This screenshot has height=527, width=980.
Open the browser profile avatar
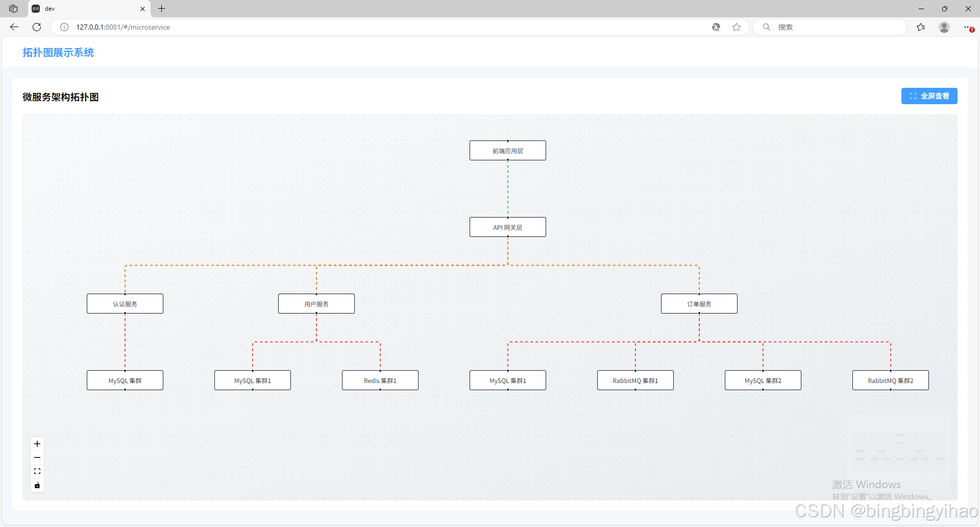944,27
